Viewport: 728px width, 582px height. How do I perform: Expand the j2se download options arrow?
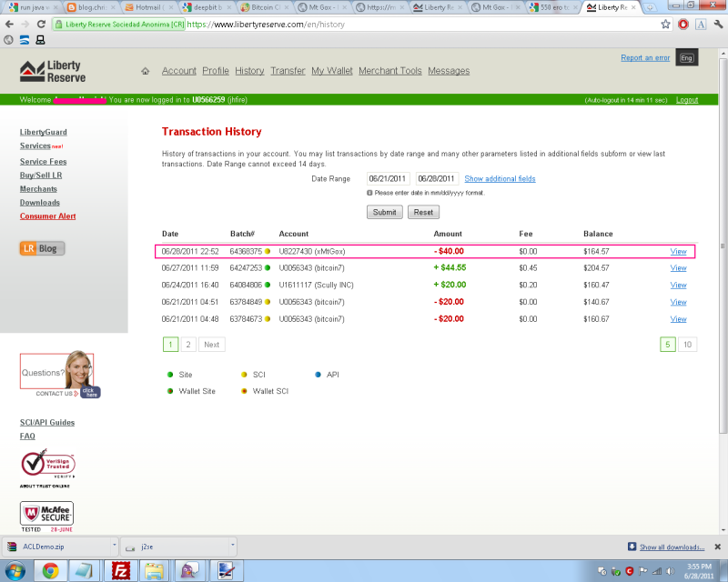coord(231,547)
